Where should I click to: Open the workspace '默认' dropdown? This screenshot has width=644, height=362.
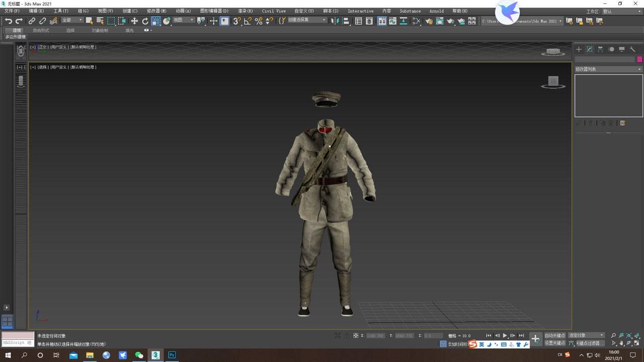(x=621, y=11)
